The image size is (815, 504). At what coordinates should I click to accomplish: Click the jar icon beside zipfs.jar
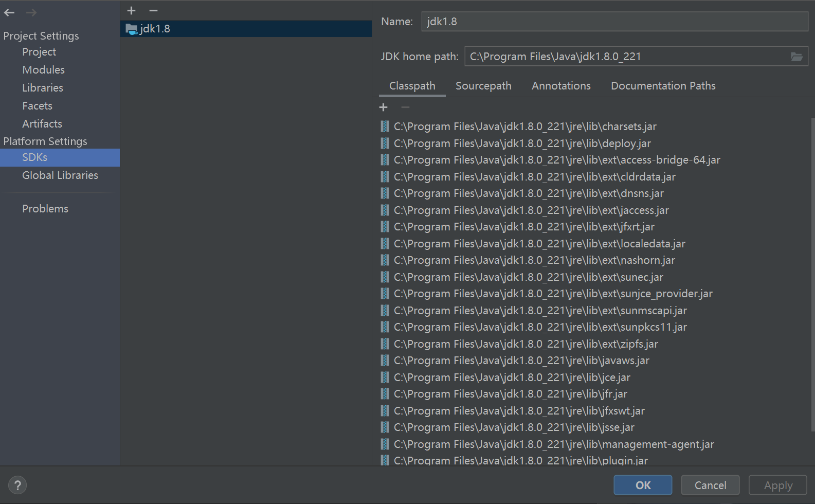(x=385, y=344)
